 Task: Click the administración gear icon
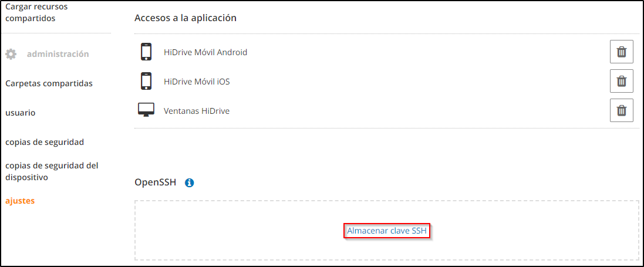[x=11, y=54]
